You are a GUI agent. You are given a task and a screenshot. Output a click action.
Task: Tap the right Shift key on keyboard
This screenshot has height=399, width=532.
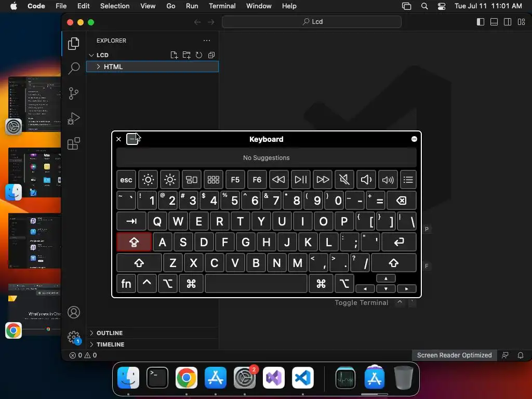(x=394, y=262)
